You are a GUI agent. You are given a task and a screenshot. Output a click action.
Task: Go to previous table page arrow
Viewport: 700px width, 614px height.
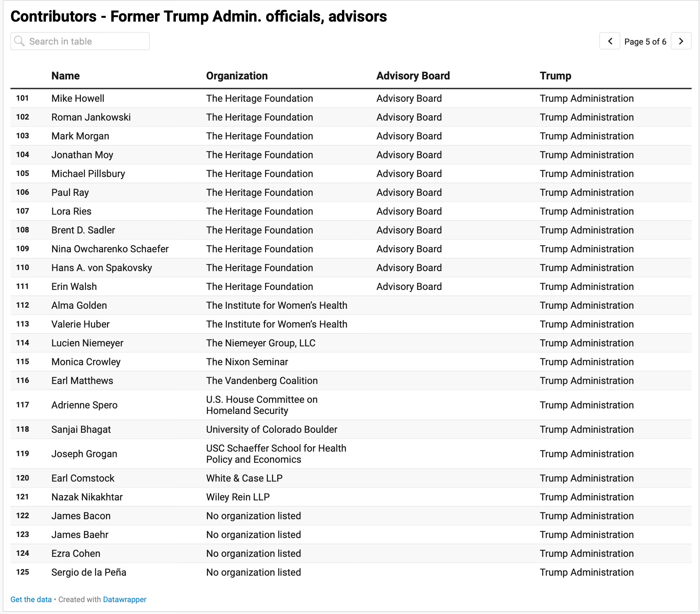pyautogui.click(x=609, y=41)
